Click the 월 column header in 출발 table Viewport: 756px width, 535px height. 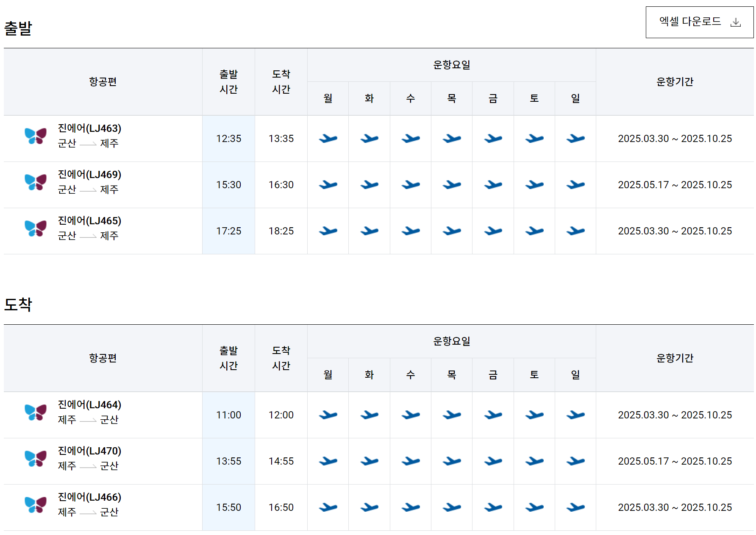click(x=328, y=98)
